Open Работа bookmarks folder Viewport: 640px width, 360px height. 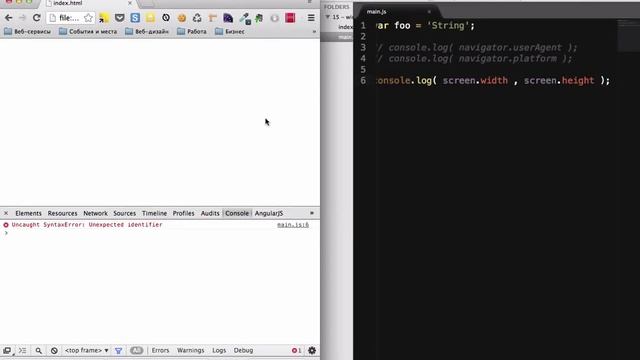[x=192, y=31]
